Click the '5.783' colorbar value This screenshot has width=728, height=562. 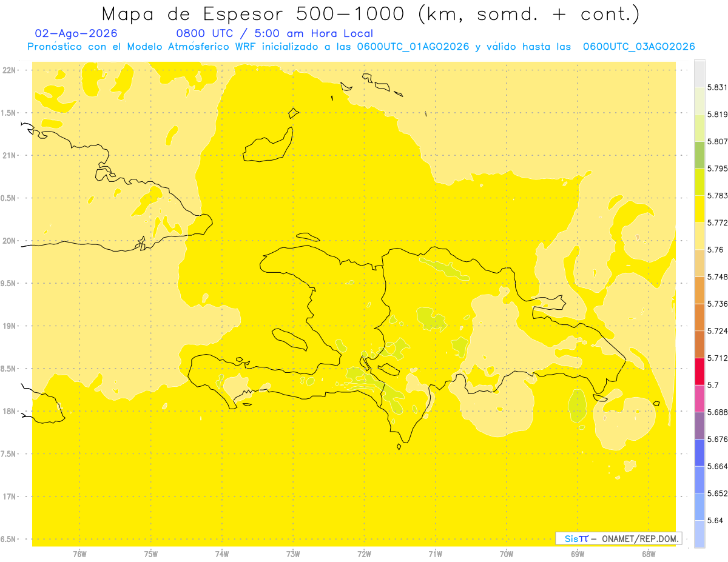717,196
